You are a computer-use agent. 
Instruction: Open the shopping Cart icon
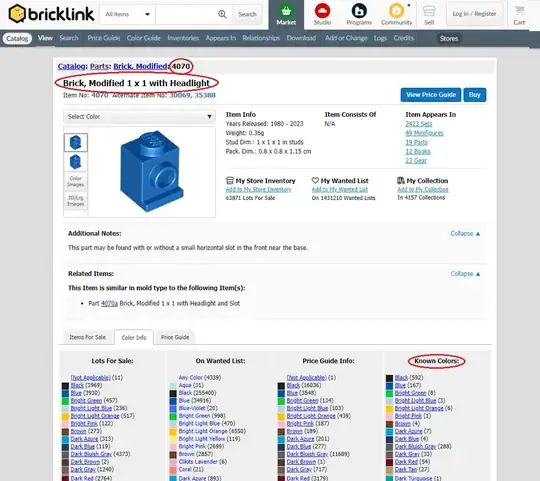(x=519, y=11)
